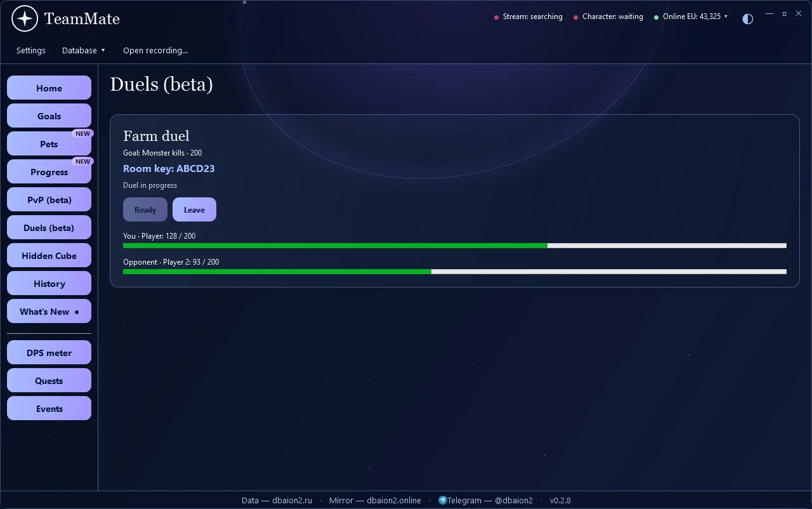The image size is (812, 509).
Task: Click the Farm duel heading
Action: [x=156, y=136]
